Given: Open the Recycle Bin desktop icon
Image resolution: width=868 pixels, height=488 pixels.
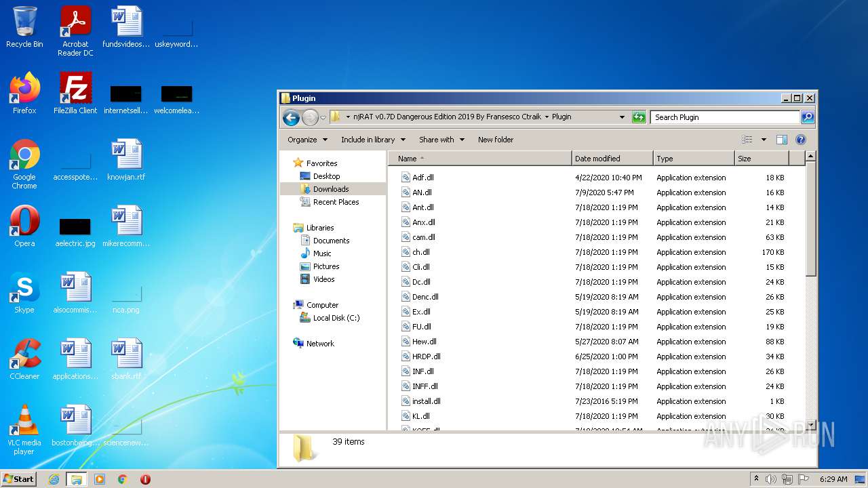Looking at the screenshot, I should tap(24, 27).
